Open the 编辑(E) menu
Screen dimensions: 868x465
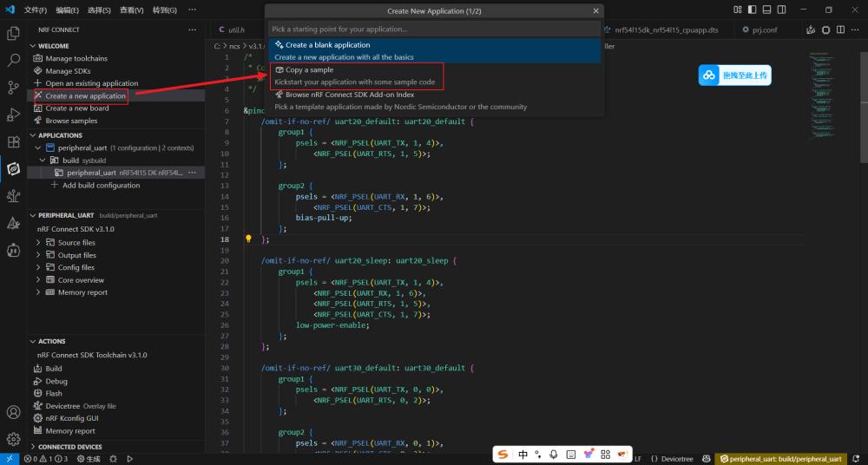pos(68,10)
